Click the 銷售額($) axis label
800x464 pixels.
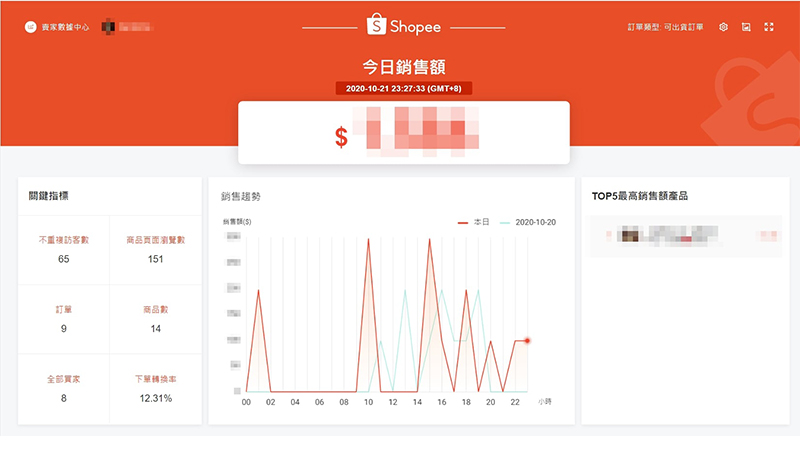pos(237,222)
